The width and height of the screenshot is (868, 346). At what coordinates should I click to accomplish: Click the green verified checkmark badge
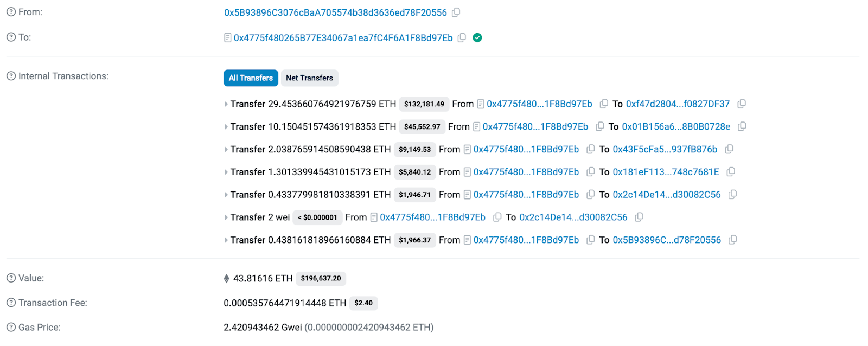477,37
